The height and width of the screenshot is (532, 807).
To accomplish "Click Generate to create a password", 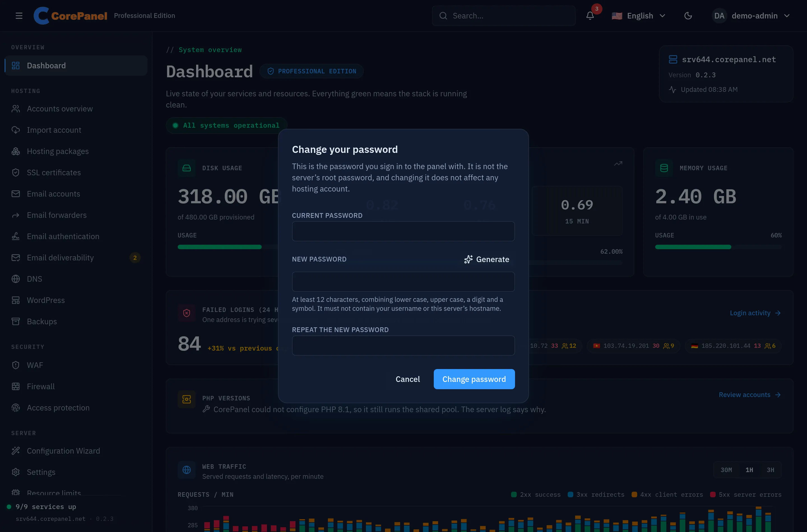I will [x=486, y=260].
